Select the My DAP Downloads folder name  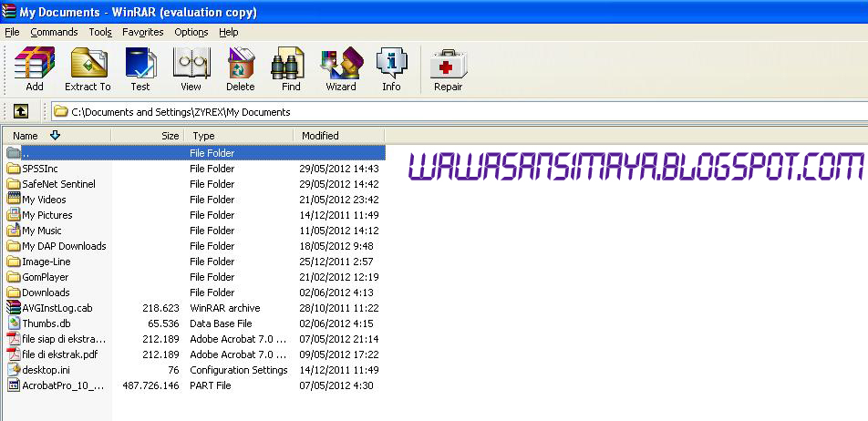tap(64, 246)
